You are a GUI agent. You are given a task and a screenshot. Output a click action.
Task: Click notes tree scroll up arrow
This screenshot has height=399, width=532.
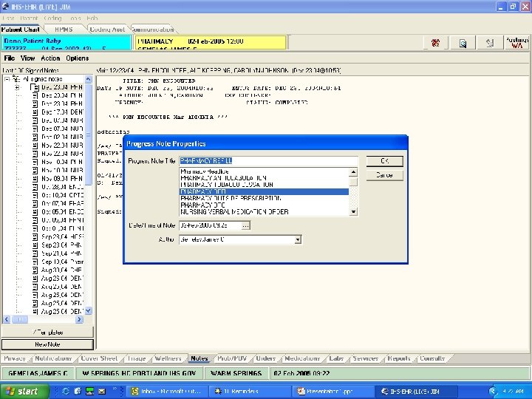(88, 79)
